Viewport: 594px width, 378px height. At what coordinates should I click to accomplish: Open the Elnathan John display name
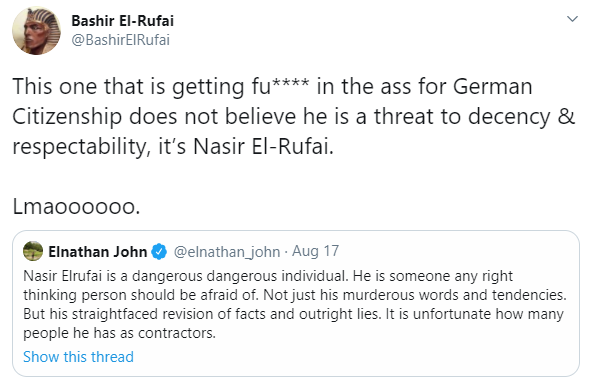tap(97, 251)
